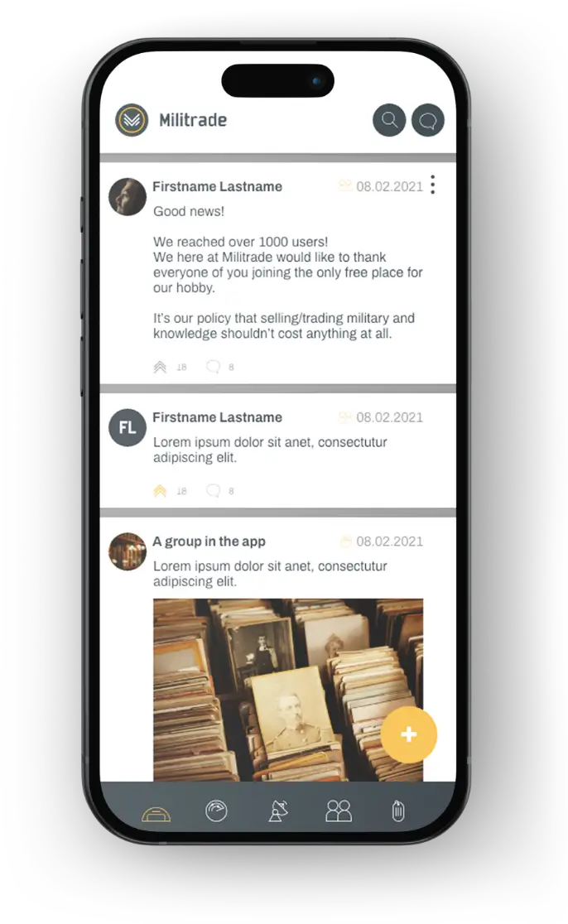568x924 pixels.
Task: Upvote the Good news post
Action: [160, 367]
